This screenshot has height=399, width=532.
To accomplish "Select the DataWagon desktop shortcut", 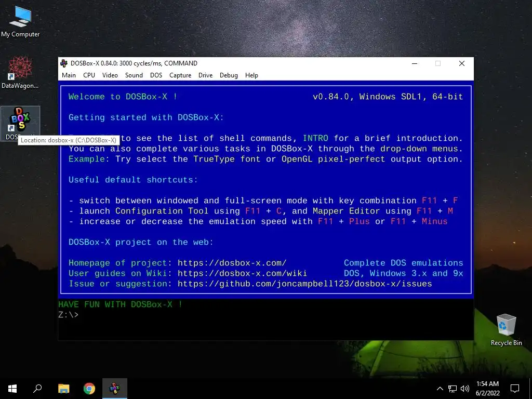I will (20, 73).
